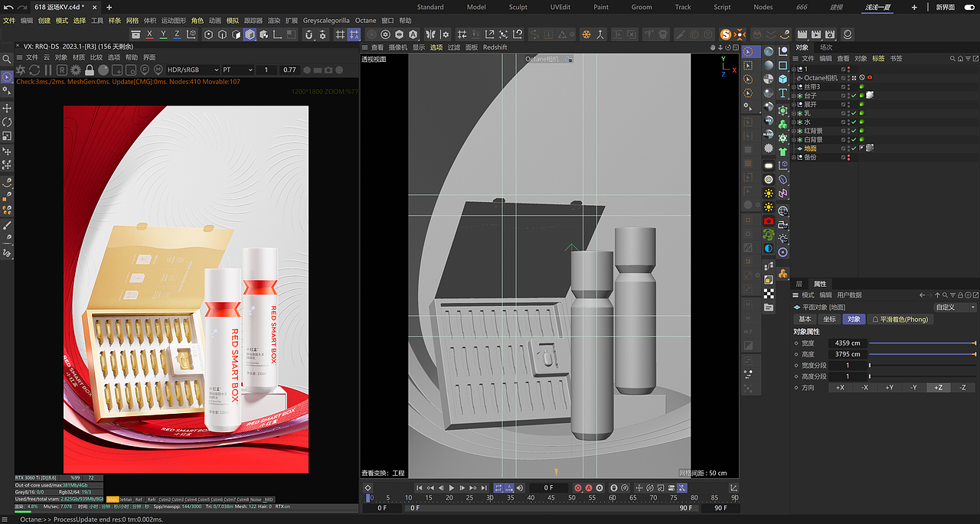Screen dimensions: 980x524
Task: Switch to 场次 tab in object manager
Action: pyautogui.click(x=826, y=47)
